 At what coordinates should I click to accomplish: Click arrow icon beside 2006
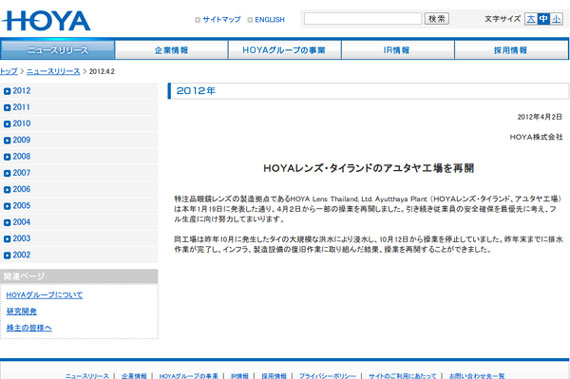pos(7,190)
